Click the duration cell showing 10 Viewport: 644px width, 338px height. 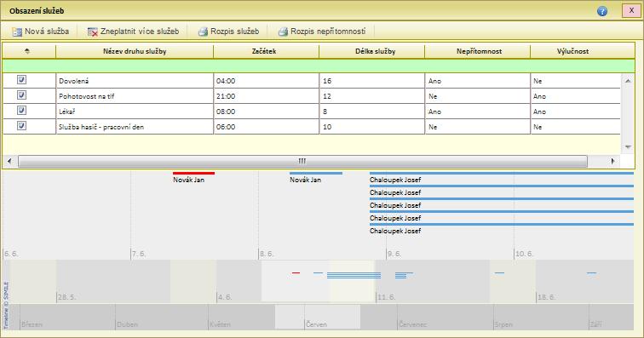[372, 127]
